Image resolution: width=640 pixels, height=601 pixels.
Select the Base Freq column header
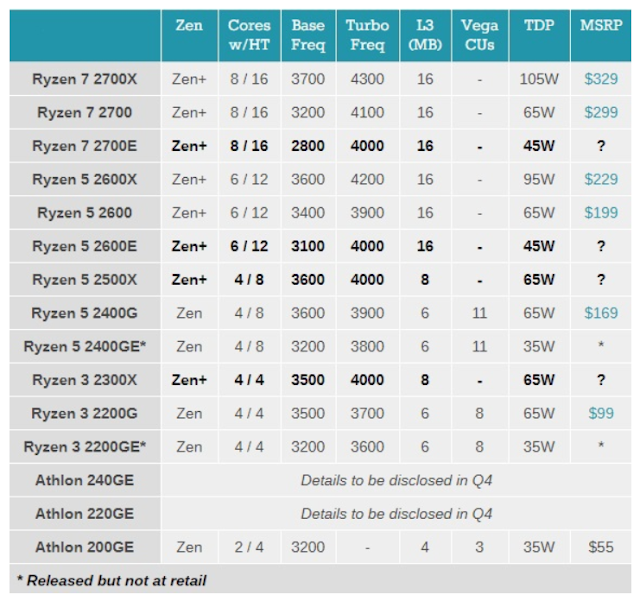pyautogui.click(x=308, y=35)
